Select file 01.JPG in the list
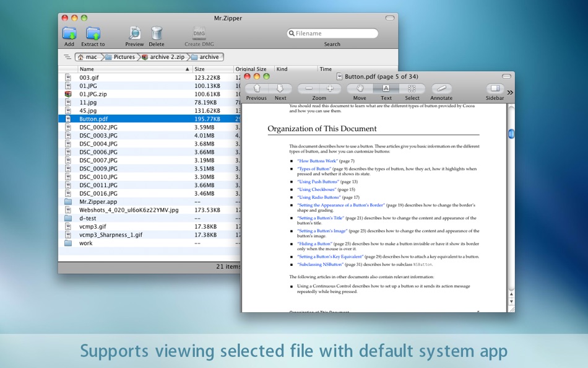 (149, 86)
